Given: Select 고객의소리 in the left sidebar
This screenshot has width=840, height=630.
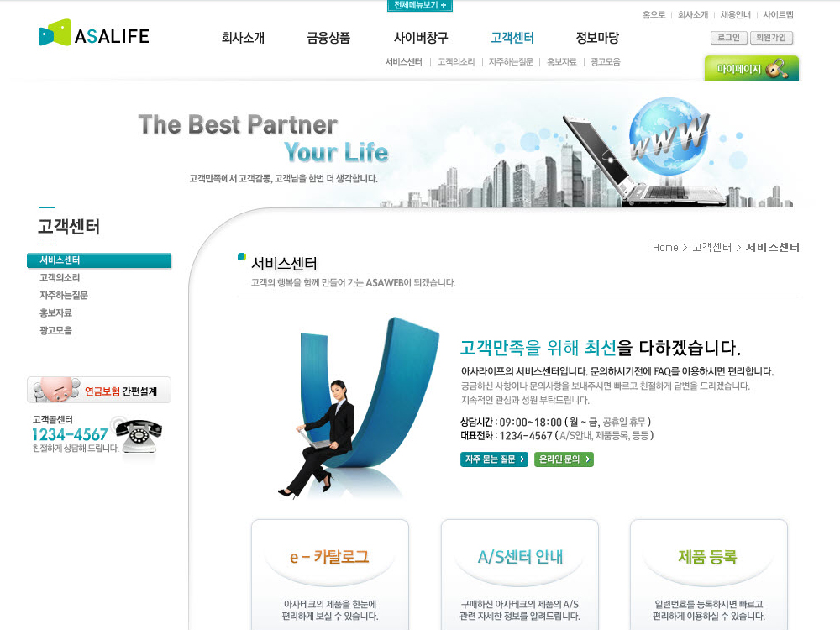Looking at the screenshot, I should coord(60,277).
